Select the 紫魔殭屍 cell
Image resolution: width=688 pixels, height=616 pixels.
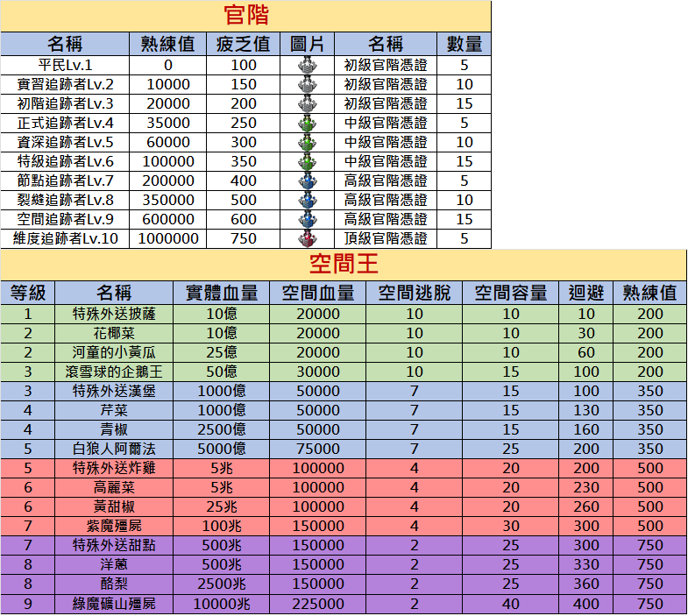pos(114,527)
